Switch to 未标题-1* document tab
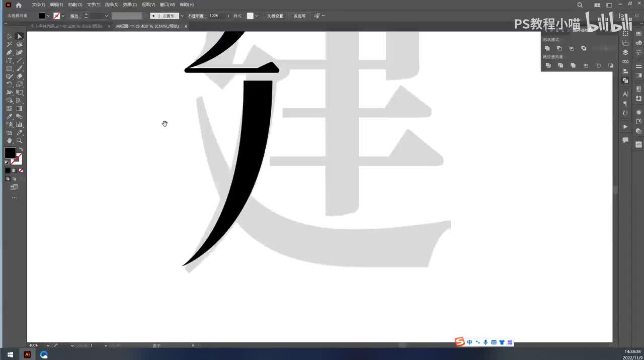Screen dimensions: 644x360 [147, 26]
